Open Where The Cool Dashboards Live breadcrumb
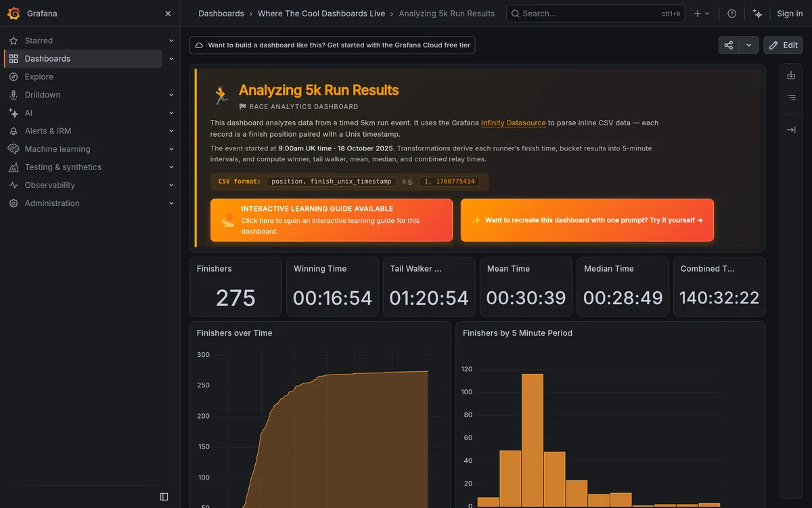This screenshot has width=812, height=508. tap(321, 14)
